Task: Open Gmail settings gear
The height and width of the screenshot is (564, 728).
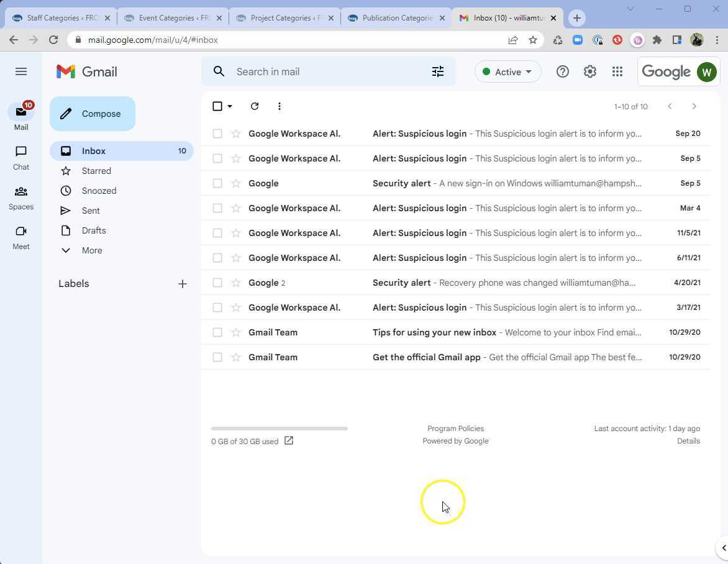Action: [589, 71]
